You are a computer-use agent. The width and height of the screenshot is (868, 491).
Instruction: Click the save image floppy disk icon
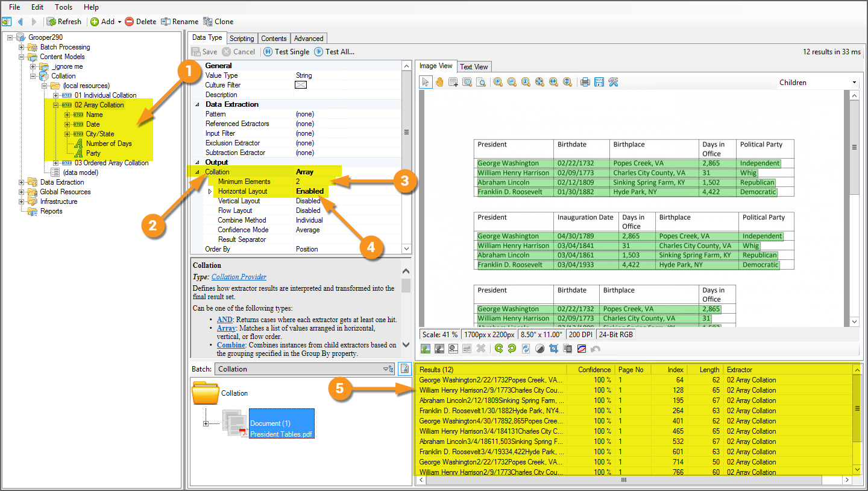(599, 83)
